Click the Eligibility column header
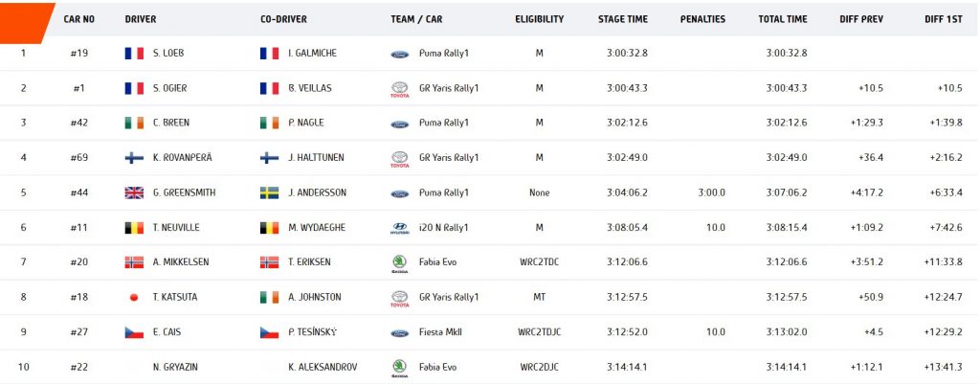Image resolution: width=980 pixels, height=384 pixels. [540, 19]
